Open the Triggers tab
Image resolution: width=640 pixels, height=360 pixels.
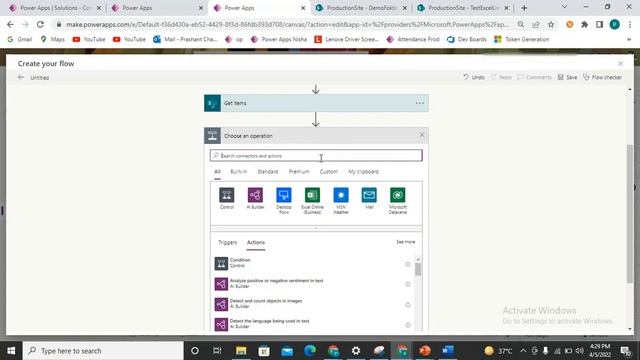[227, 242]
